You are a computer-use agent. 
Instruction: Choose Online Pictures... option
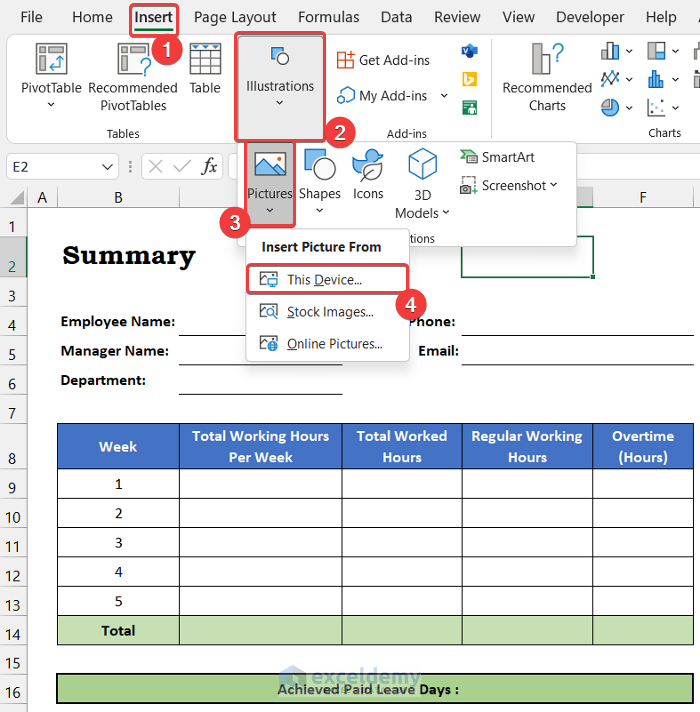327,344
